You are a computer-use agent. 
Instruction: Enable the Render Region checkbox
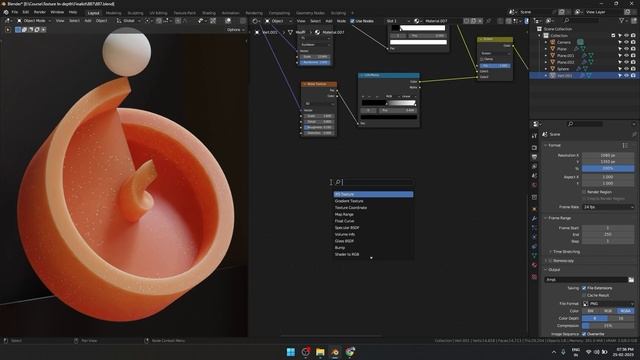click(584, 192)
